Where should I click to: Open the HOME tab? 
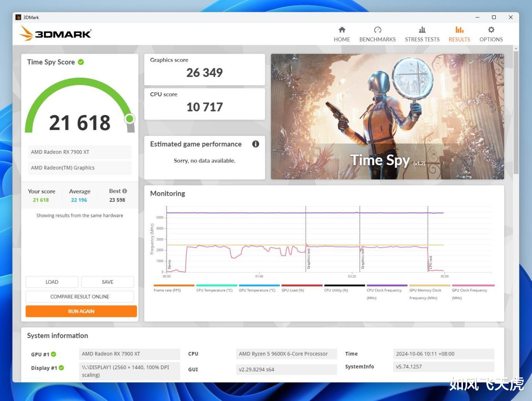[342, 34]
